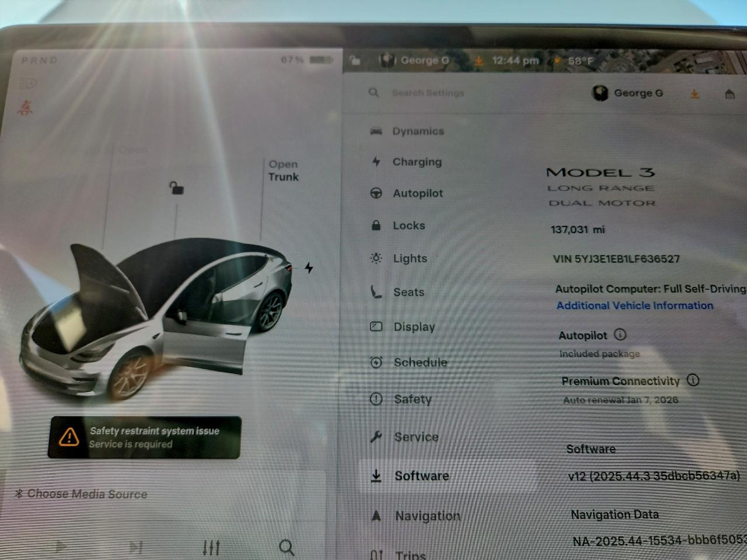Open the Seats settings menu
747x560 pixels.
click(397, 292)
